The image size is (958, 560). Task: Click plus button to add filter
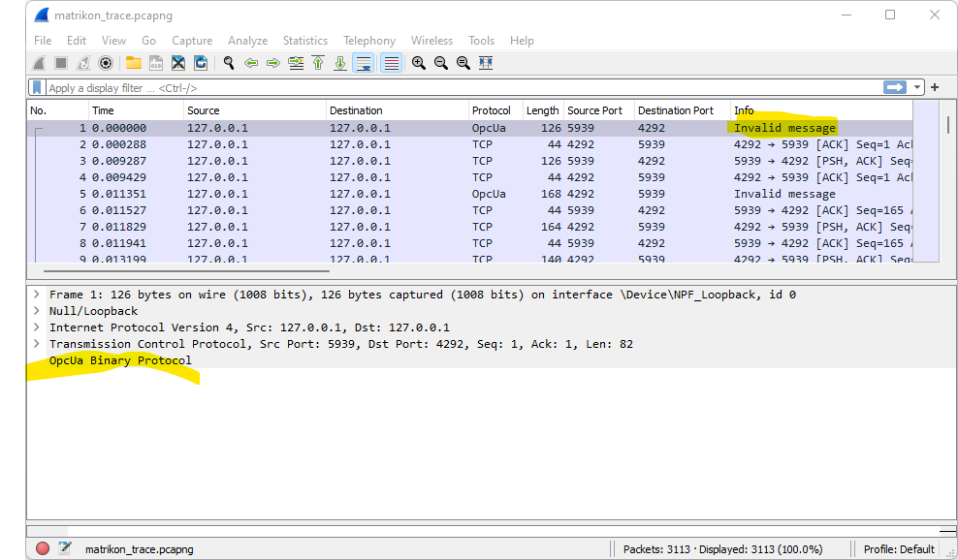pyautogui.click(x=935, y=87)
